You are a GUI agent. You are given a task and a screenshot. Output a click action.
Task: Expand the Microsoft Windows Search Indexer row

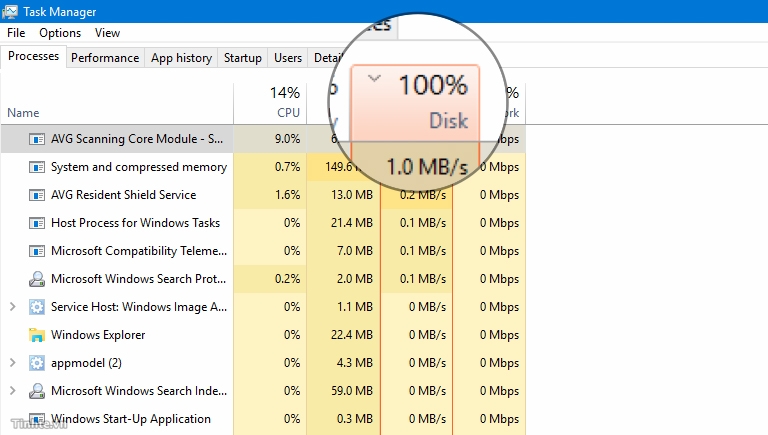[x=13, y=391]
